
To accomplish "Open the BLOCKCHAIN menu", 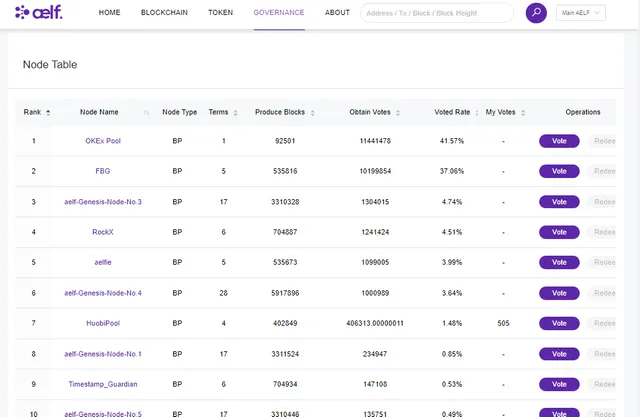I will point(164,13).
